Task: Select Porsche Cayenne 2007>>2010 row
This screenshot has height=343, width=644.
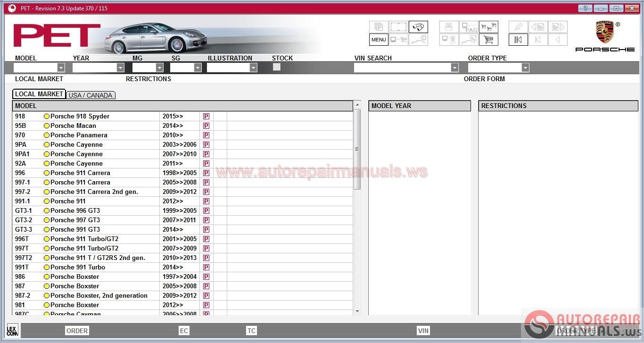Action: 182,154
